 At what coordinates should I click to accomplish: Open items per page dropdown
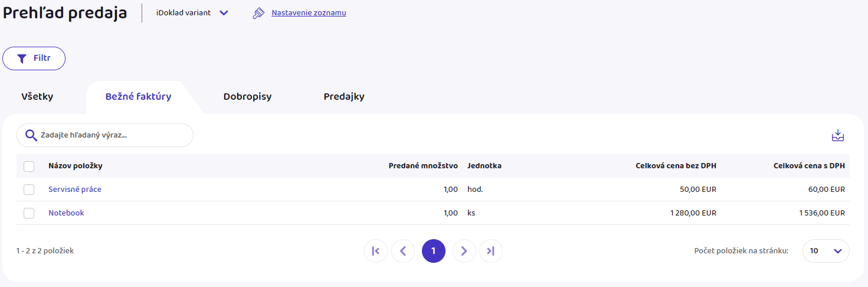(x=826, y=251)
